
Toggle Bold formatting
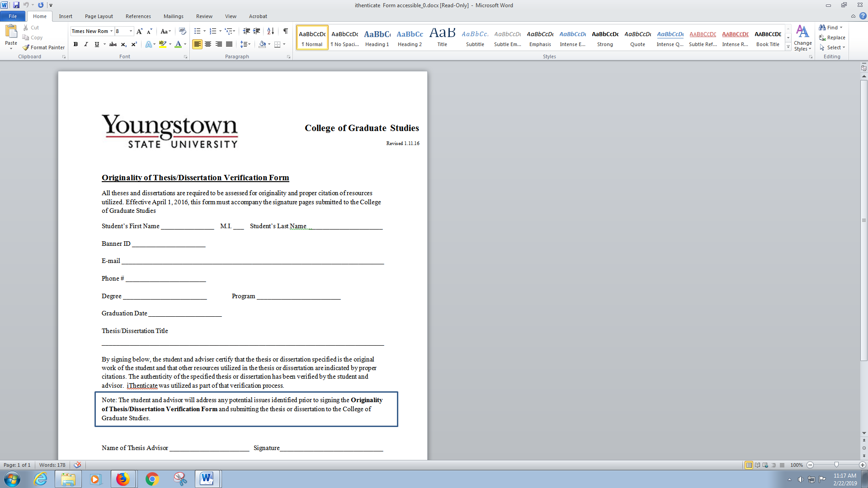[75, 44]
